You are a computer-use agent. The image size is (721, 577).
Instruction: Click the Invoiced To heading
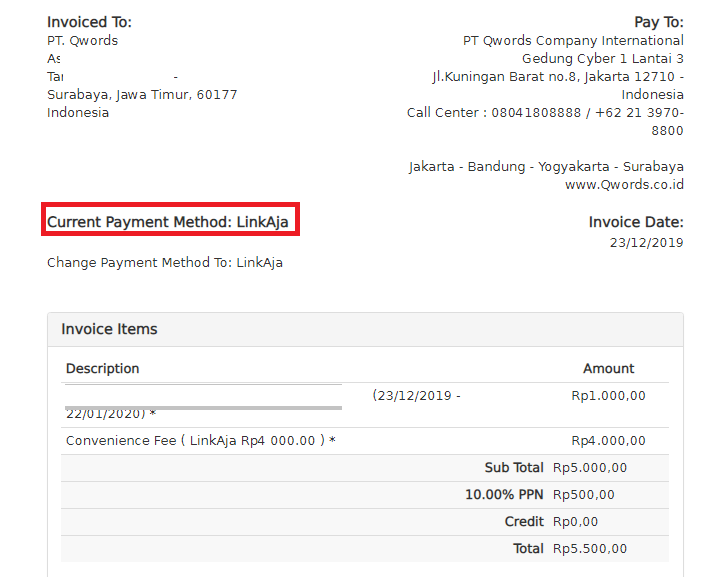pos(89,22)
